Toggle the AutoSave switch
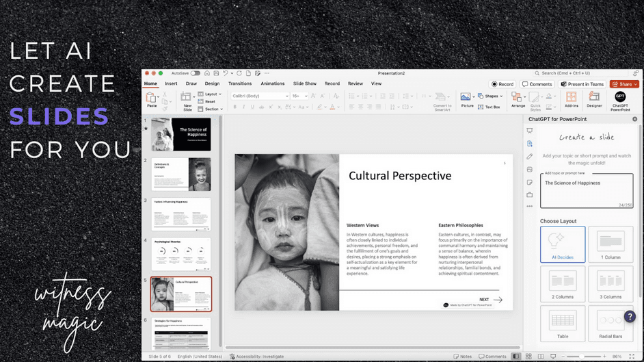644x362 pixels. tap(195, 73)
